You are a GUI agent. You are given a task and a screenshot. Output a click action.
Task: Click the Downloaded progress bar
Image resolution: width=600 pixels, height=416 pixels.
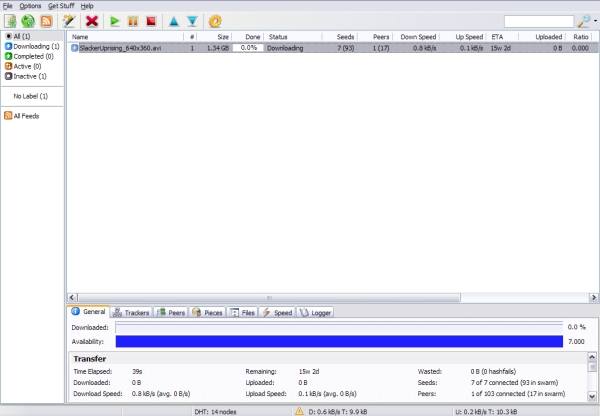(x=339, y=328)
